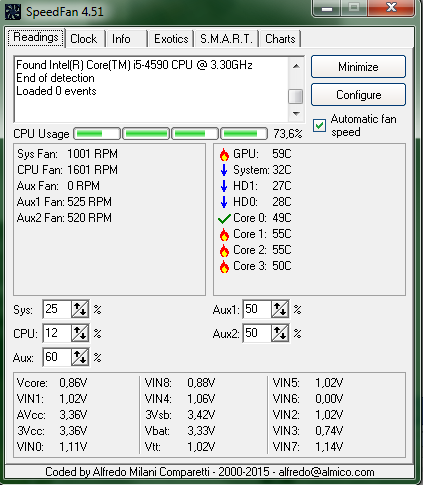
Task: Click the Core 3 flame icon
Action: 224,266
